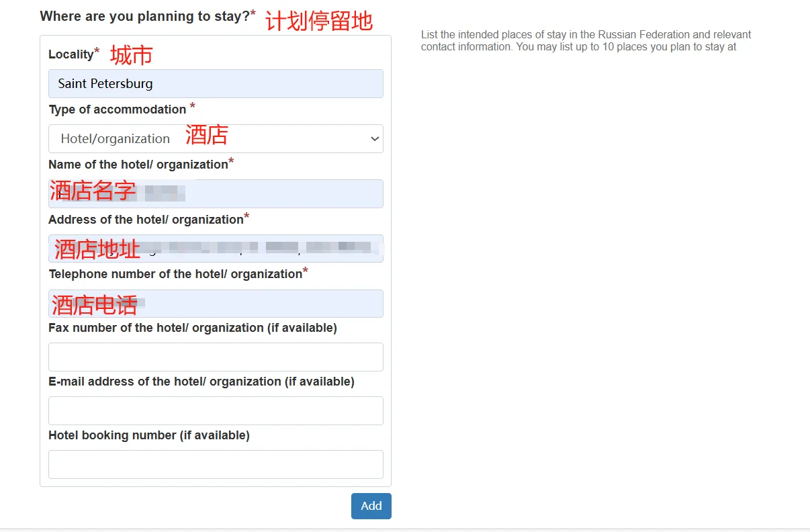Click the Hotel booking number field
This screenshot has height=532, width=810.
(x=216, y=464)
